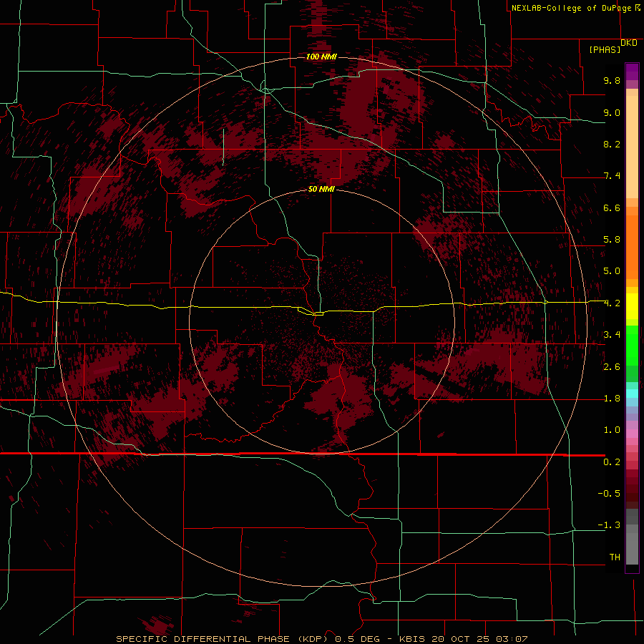This screenshot has width=644, height=644.
Task: Click the 0.2 scale label
Action: (x=612, y=462)
